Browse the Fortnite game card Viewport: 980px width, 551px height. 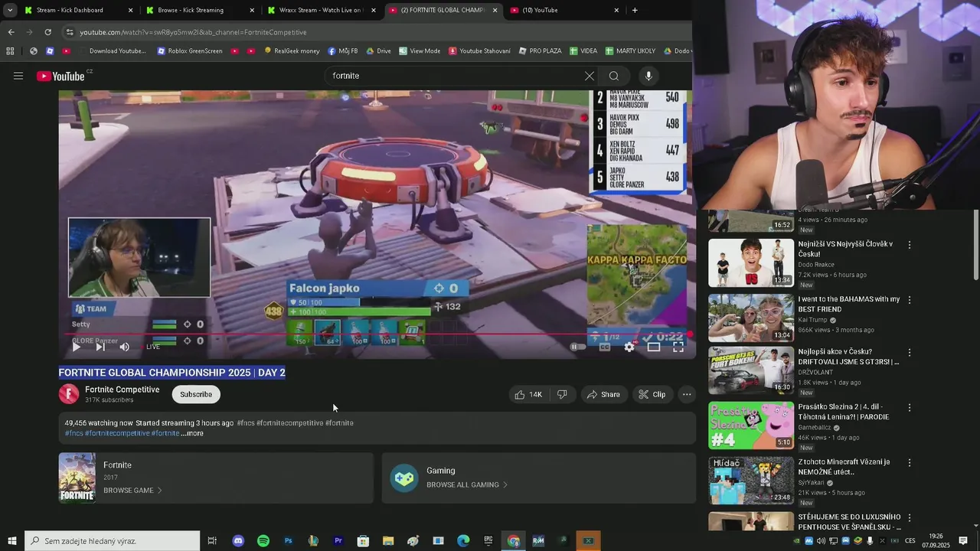(216, 478)
